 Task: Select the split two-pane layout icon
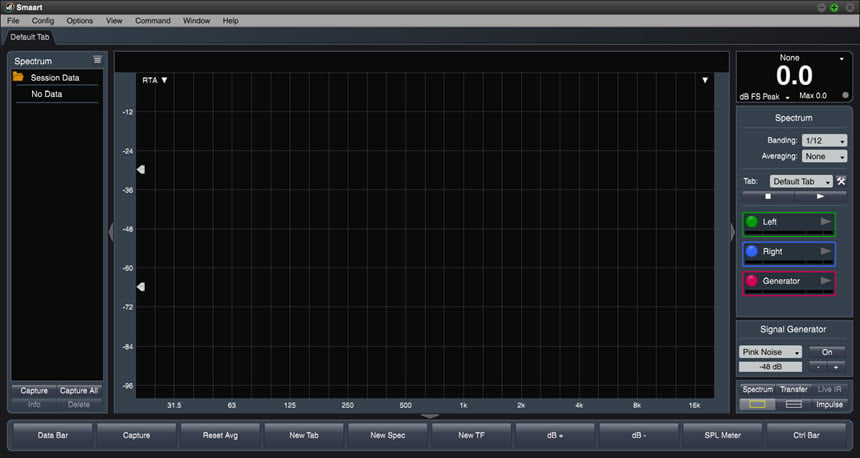(794, 404)
